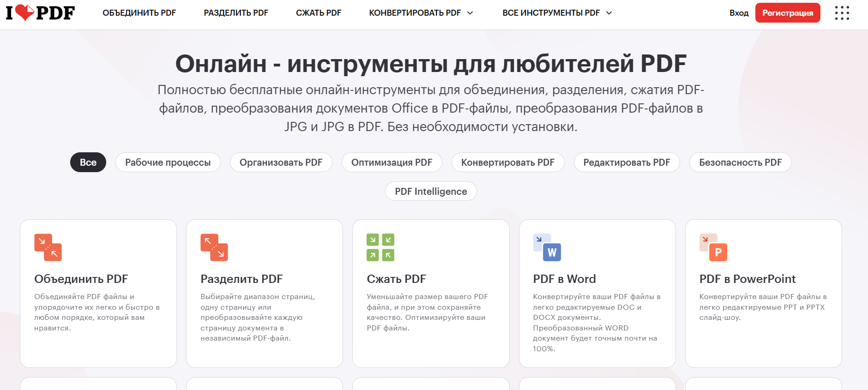This screenshot has height=390, width=868.
Task: Click the Merge PDF icon (Объединить PDF)
Action: (48, 247)
